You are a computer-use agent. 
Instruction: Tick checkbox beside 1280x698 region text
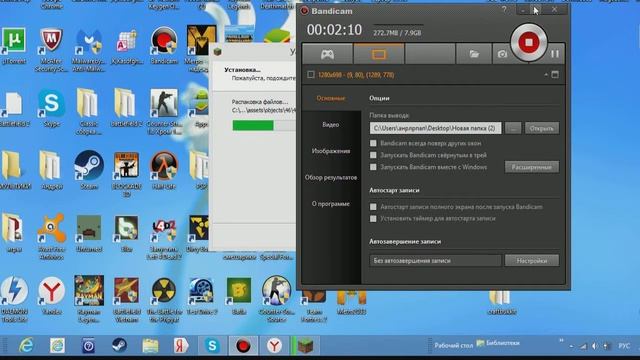point(311,75)
